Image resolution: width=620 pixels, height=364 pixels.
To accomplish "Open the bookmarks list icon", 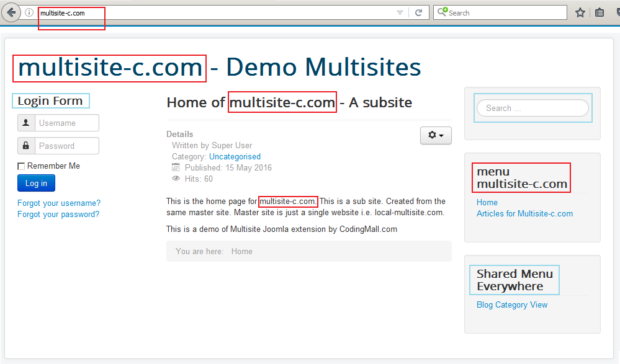I will pos(600,12).
